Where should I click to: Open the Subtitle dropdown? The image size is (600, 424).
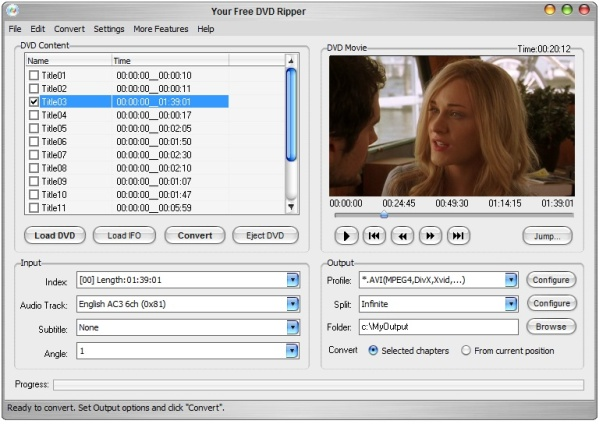[x=293, y=328]
